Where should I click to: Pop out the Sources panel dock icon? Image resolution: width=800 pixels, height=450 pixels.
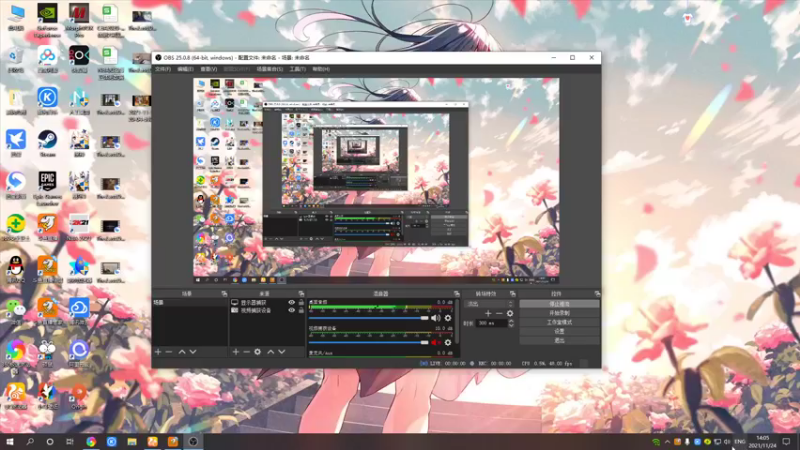point(301,294)
